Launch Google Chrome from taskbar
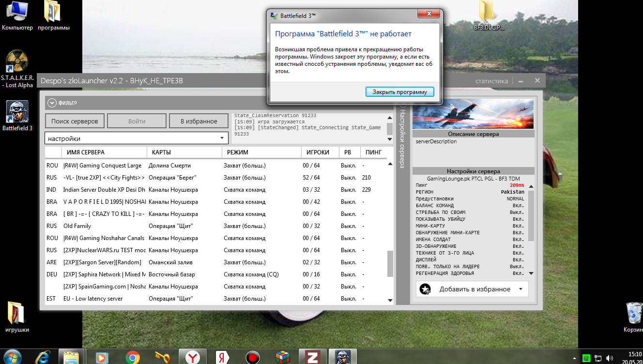Image resolution: width=643 pixels, height=364 pixels. click(133, 358)
